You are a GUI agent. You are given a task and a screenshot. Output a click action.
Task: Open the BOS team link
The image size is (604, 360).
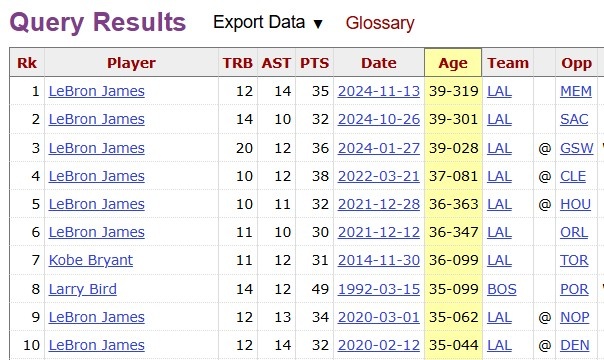pyautogui.click(x=502, y=289)
